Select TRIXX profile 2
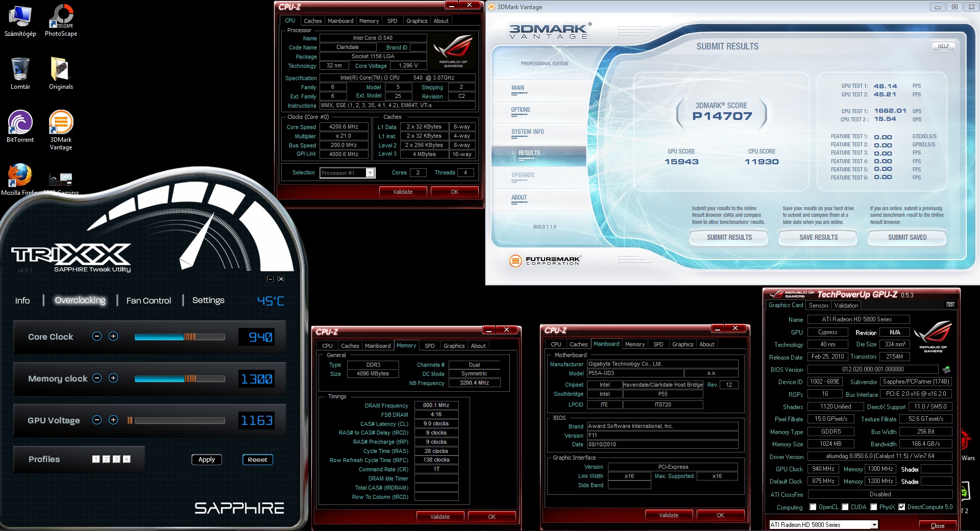 [106, 459]
